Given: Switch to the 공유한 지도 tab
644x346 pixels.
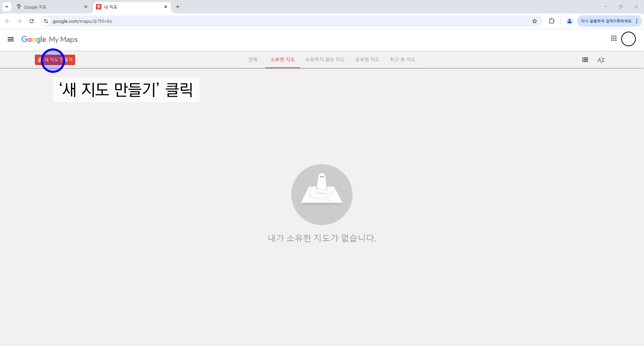Looking at the screenshot, I should 367,59.
